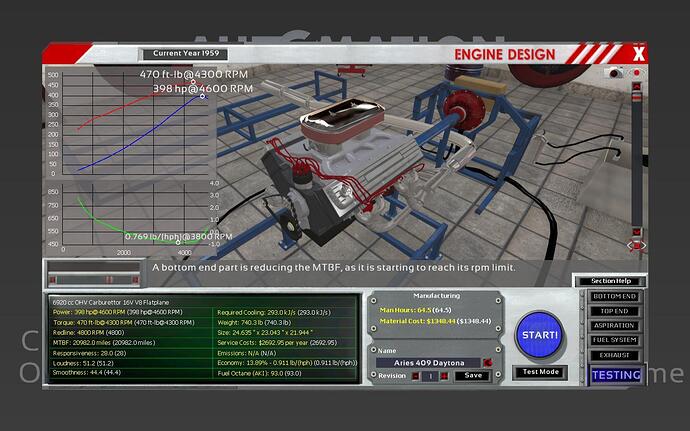Select the Exhaust section tab
This screenshot has height=431, width=690.
pos(614,354)
